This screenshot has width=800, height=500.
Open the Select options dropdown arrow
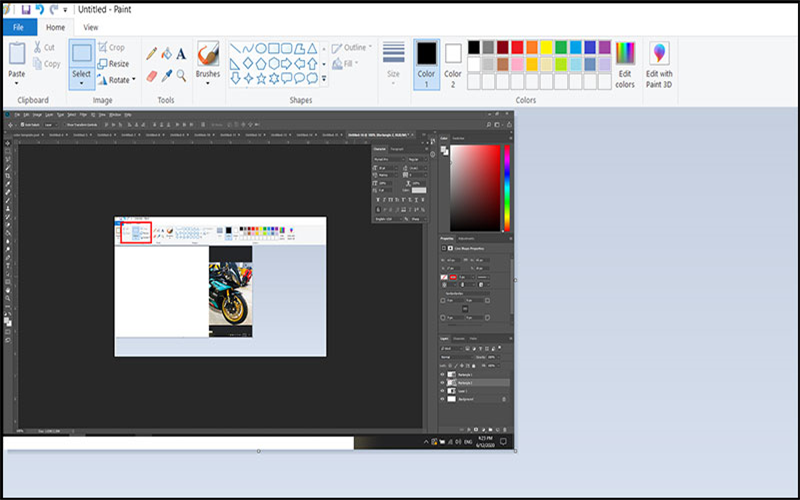[x=82, y=84]
